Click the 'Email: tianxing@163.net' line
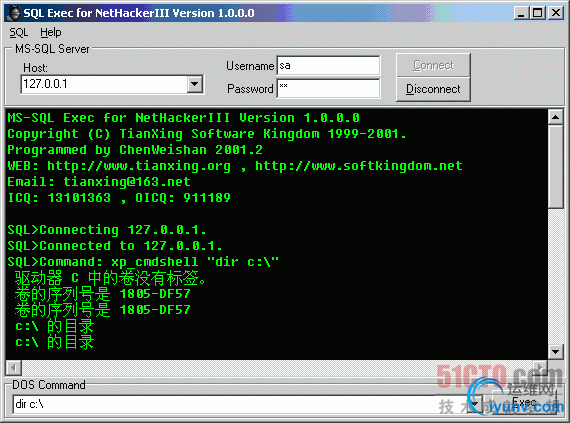The width and height of the screenshot is (570, 423). point(99,182)
